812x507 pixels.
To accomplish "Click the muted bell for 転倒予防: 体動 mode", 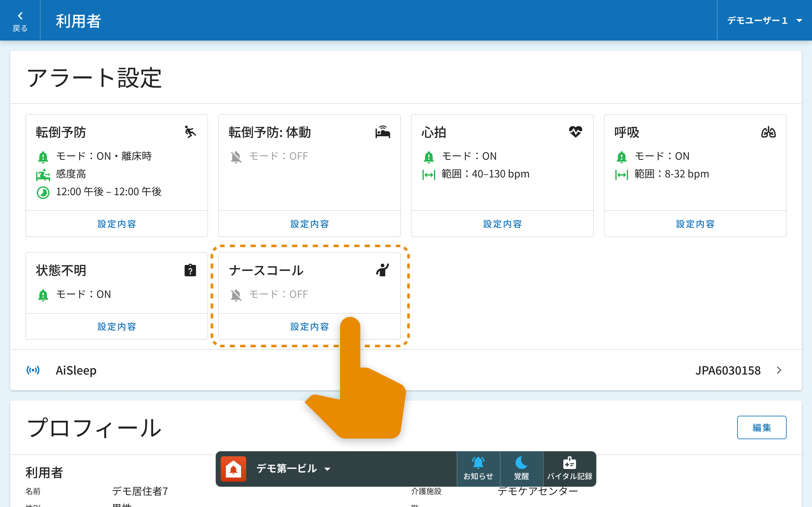I will pyautogui.click(x=236, y=157).
